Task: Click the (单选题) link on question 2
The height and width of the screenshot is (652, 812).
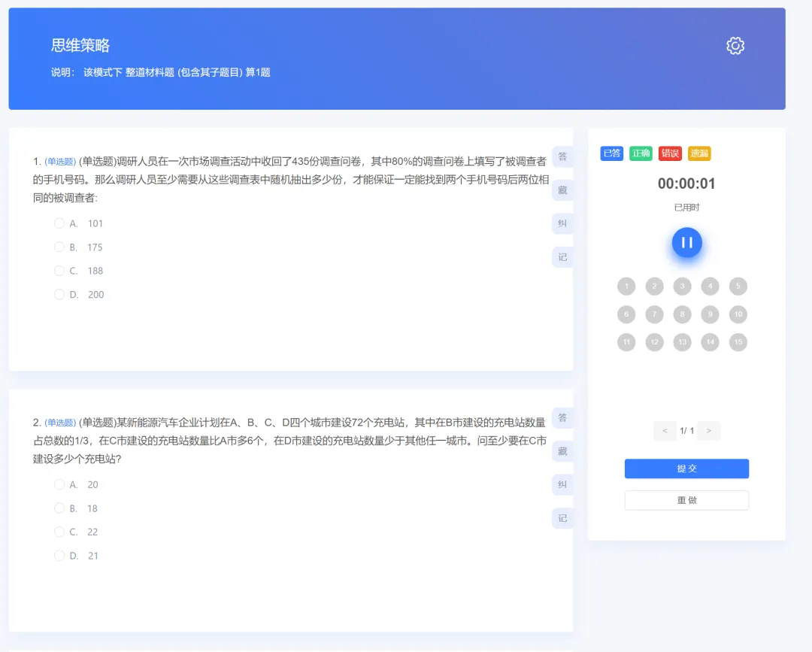Action: click(x=60, y=423)
